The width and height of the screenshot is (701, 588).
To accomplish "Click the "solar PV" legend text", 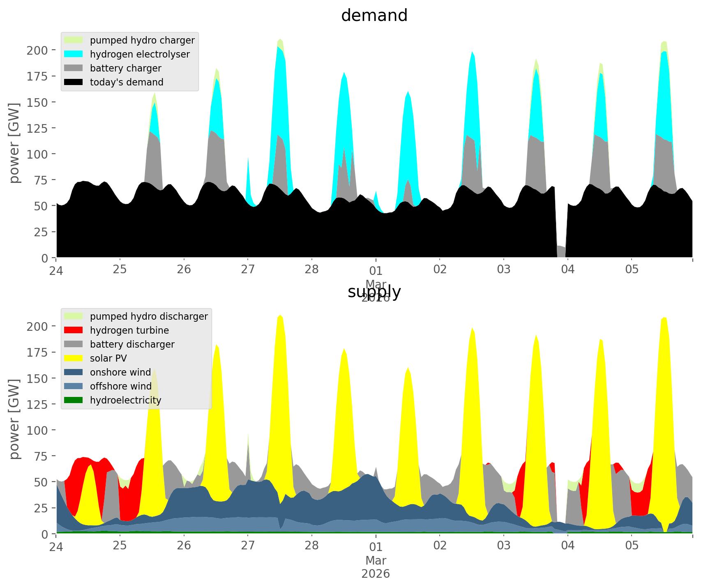I will click(x=108, y=358).
